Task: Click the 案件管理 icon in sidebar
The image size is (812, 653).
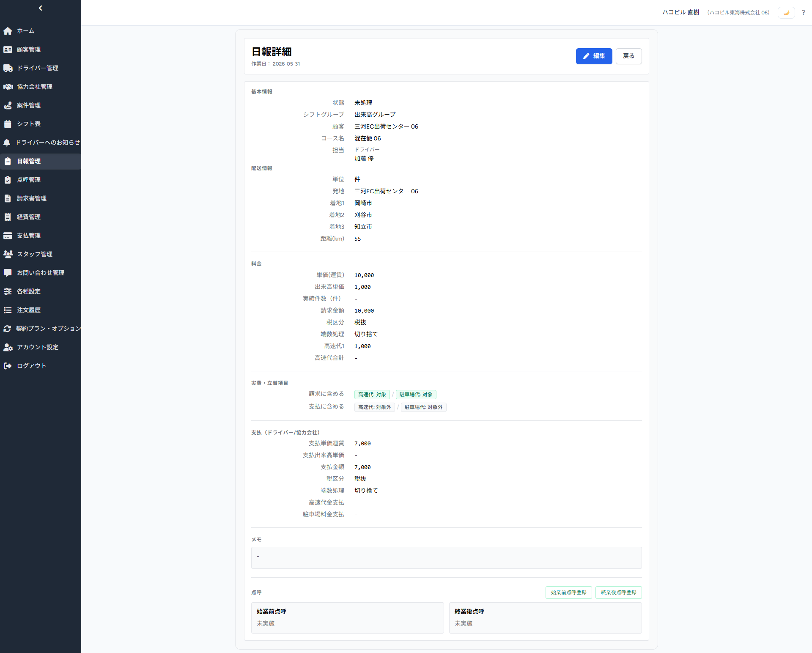Action: 8,105
